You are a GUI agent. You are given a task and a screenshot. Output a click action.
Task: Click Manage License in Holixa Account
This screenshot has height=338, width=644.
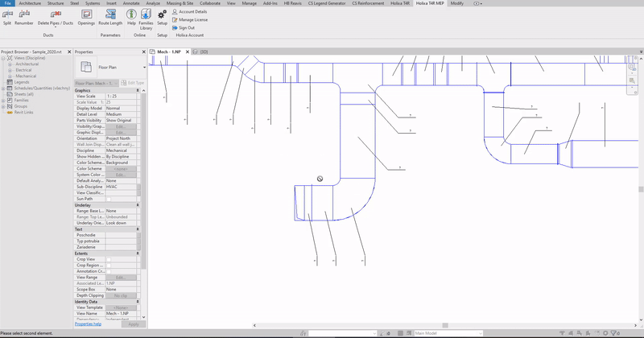(192, 19)
